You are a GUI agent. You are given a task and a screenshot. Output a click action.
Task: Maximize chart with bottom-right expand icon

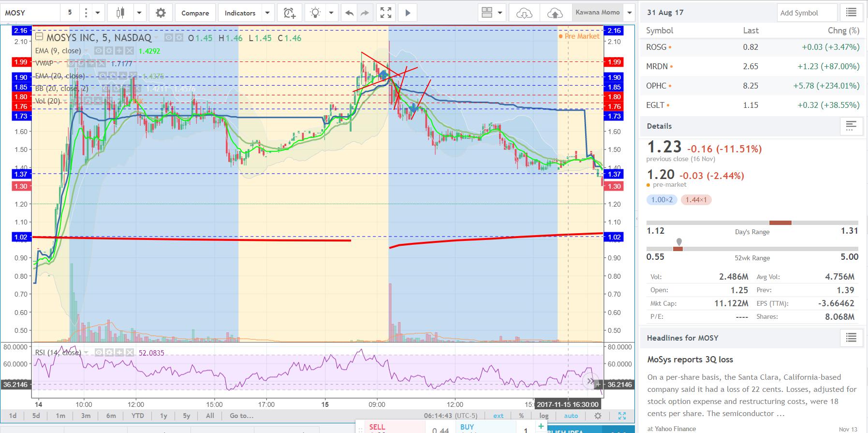point(622,416)
